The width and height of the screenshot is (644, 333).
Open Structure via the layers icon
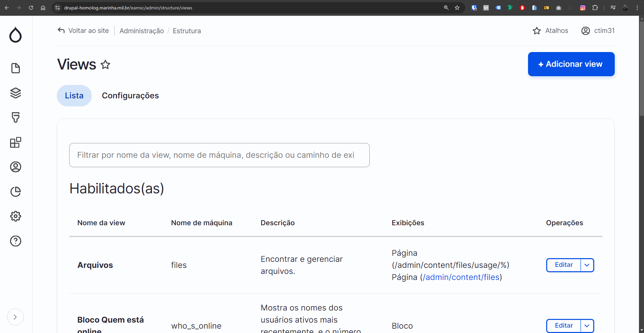[15, 93]
